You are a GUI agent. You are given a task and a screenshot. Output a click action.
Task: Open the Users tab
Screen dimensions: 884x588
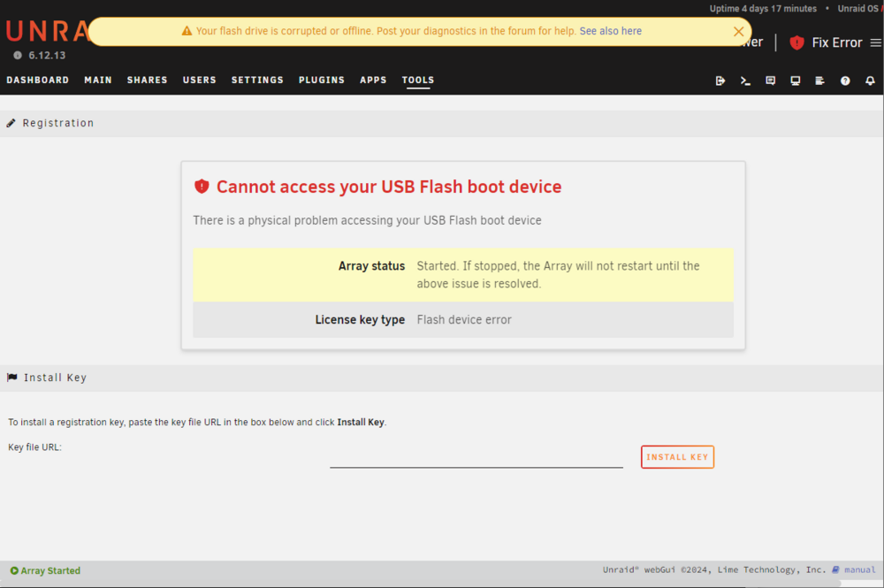[x=200, y=80]
